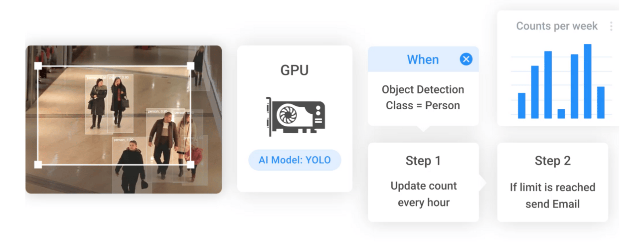Click the top-right crop handle on video

click(x=190, y=66)
